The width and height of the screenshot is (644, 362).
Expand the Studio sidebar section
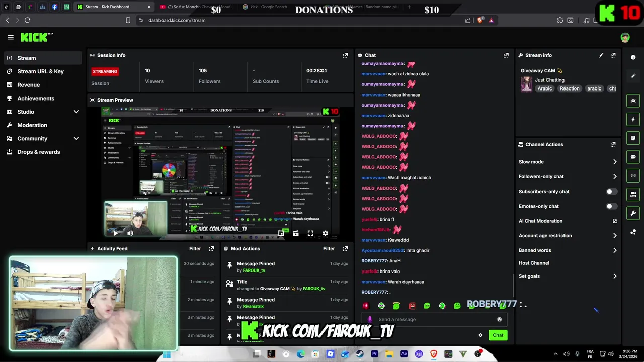pos(76,112)
